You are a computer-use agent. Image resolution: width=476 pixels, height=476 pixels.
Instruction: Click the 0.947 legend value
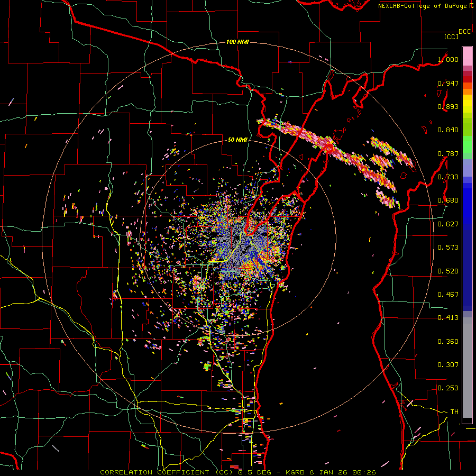point(448,83)
